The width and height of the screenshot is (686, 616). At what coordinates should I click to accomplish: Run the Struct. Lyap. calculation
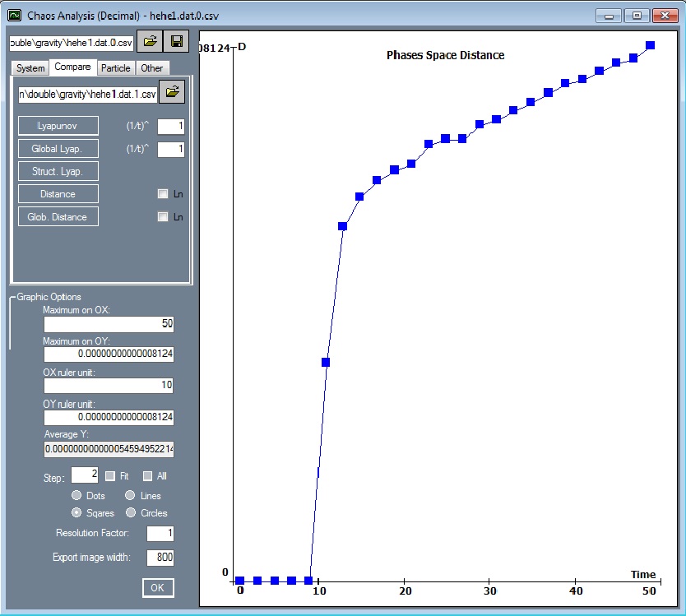click(x=58, y=171)
